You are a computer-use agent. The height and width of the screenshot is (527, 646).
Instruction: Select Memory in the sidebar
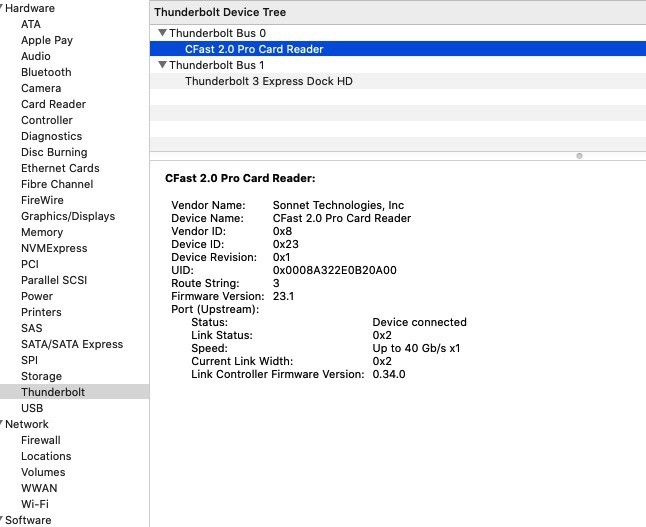coord(42,232)
